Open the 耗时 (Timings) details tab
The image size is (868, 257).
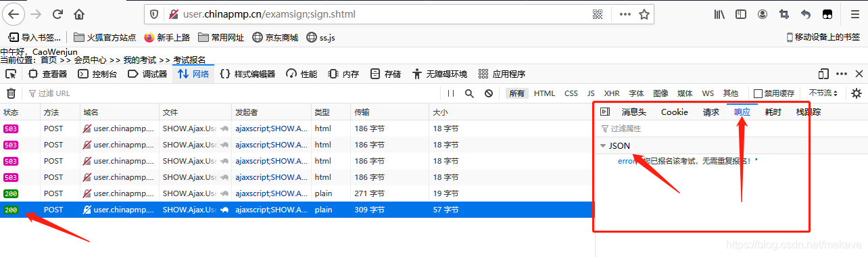[x=773, y=112]
